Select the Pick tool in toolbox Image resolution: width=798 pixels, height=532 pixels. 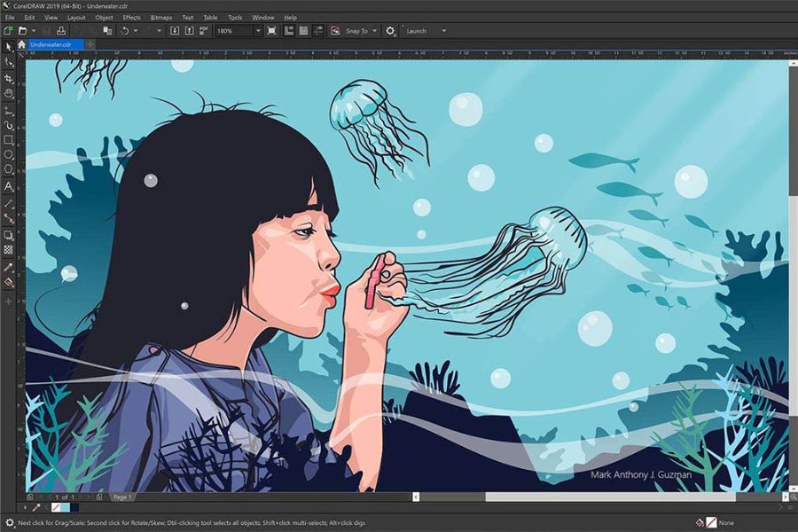coord(9,47)
